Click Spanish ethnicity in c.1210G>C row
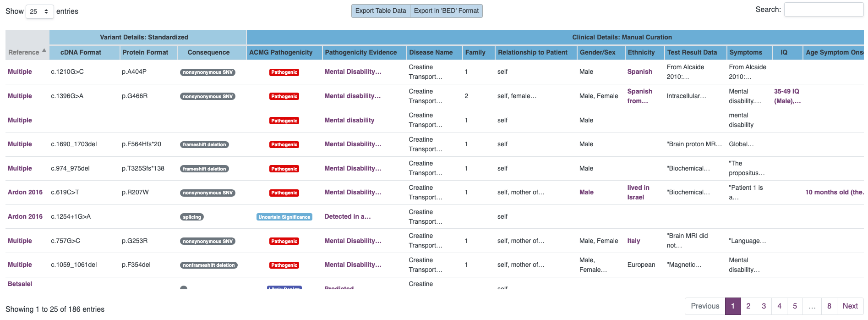The image size is (868, 320). coord(639,72)
